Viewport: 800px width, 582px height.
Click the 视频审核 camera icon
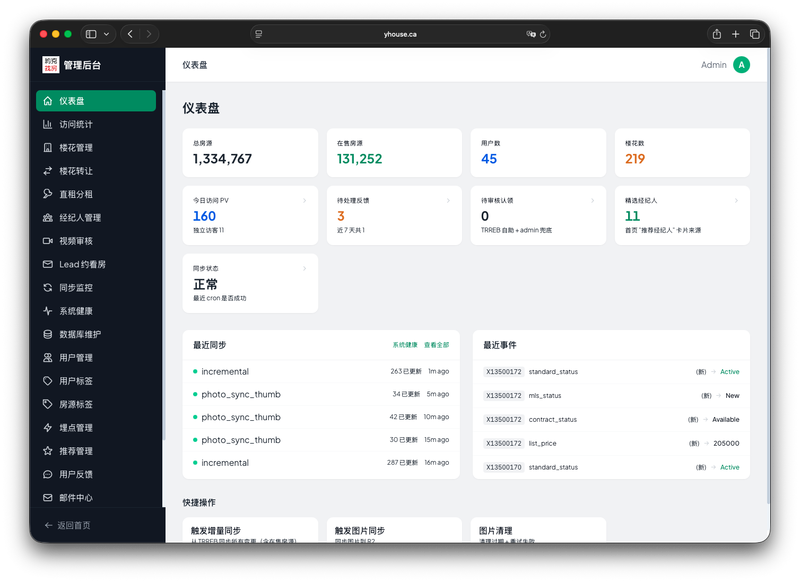(47, 241)
